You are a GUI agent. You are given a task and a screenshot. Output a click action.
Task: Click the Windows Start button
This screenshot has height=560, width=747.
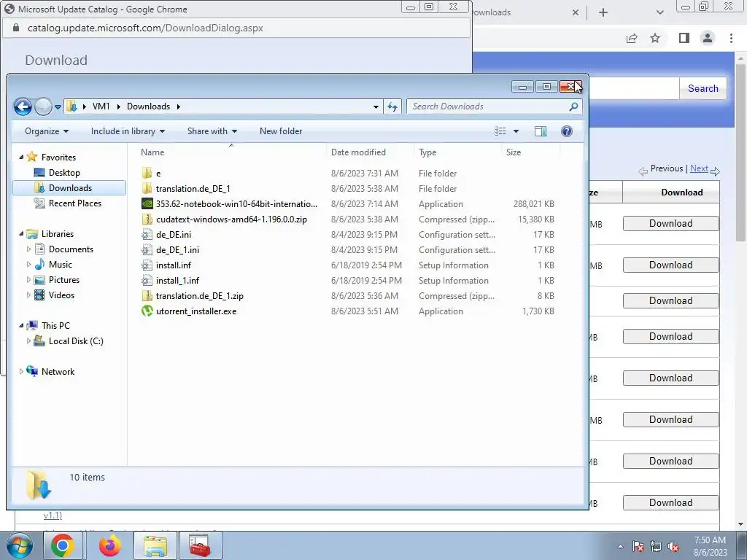[x=18, y=545]
